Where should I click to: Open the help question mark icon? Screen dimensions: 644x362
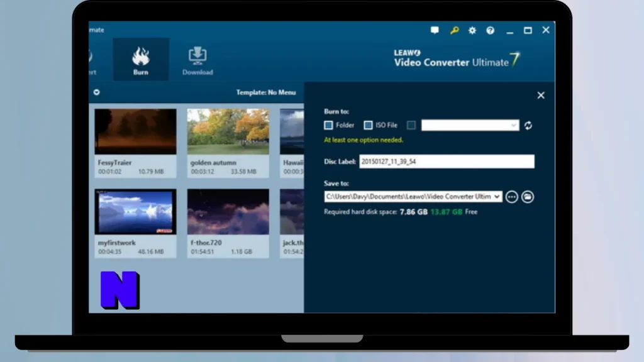point(491,30)
